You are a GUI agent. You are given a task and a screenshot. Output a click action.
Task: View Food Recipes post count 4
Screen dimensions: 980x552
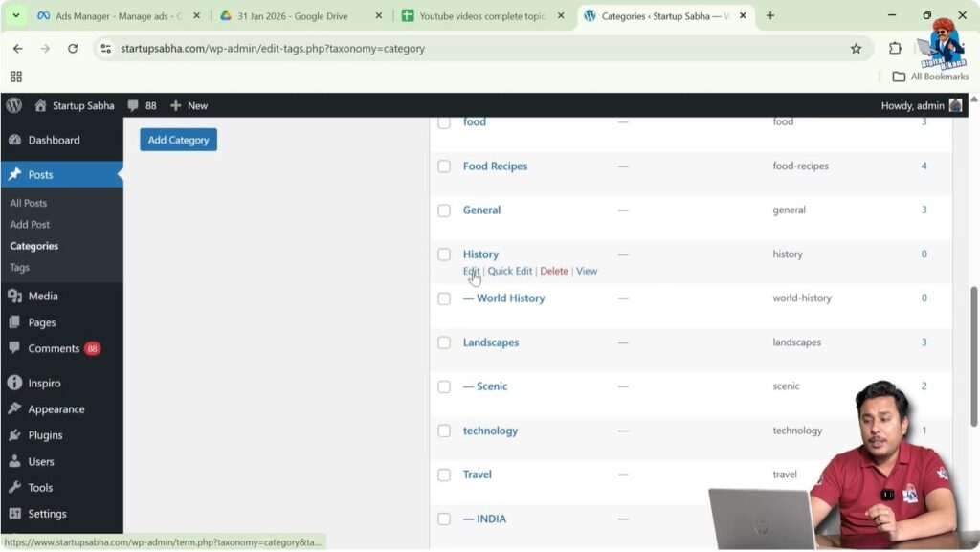tap(924, 166)
